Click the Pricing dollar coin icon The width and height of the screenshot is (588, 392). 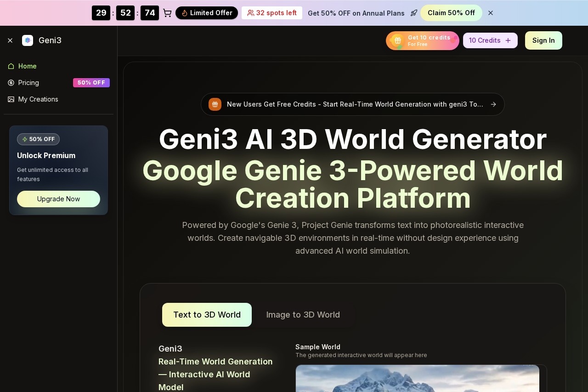[11, 83]
